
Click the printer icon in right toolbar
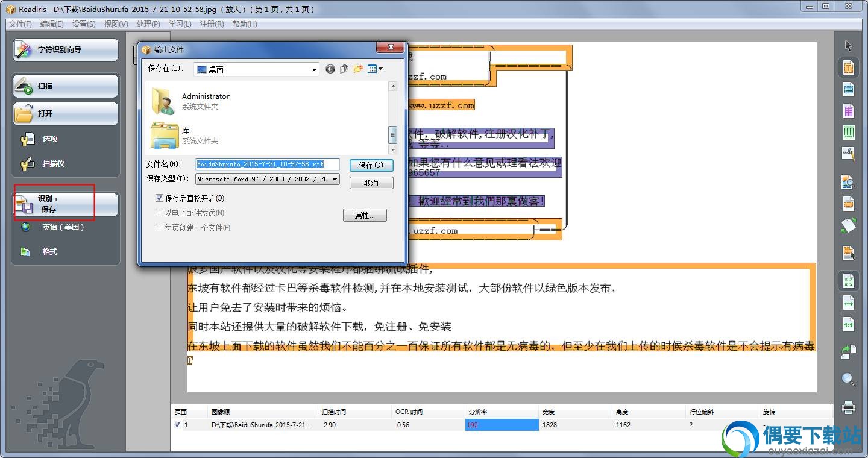tap(849, 407)
